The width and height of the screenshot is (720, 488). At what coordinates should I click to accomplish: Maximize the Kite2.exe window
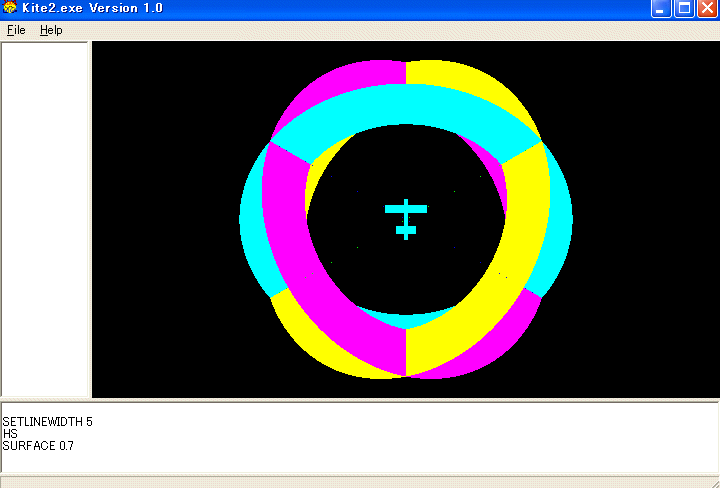click(684, 9)
